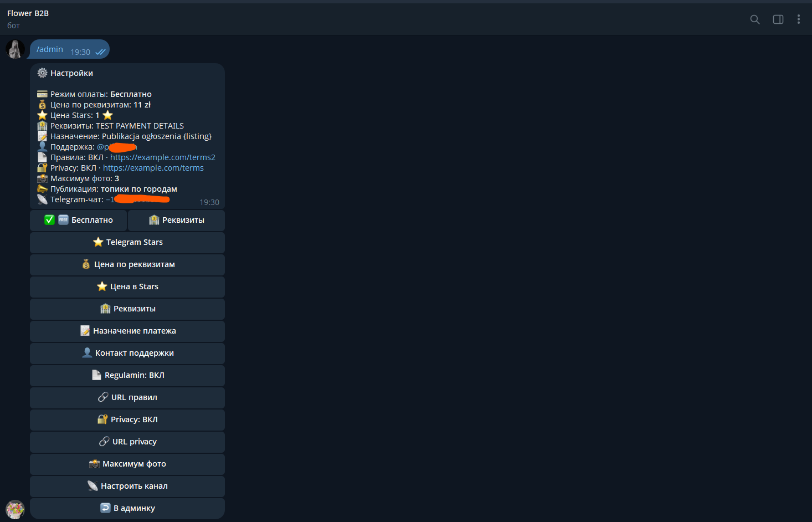Toggle Privacy: ВКЛ setting
This screenshot has height=522, width=812.
pyautogui.click(x=127, y=419)
